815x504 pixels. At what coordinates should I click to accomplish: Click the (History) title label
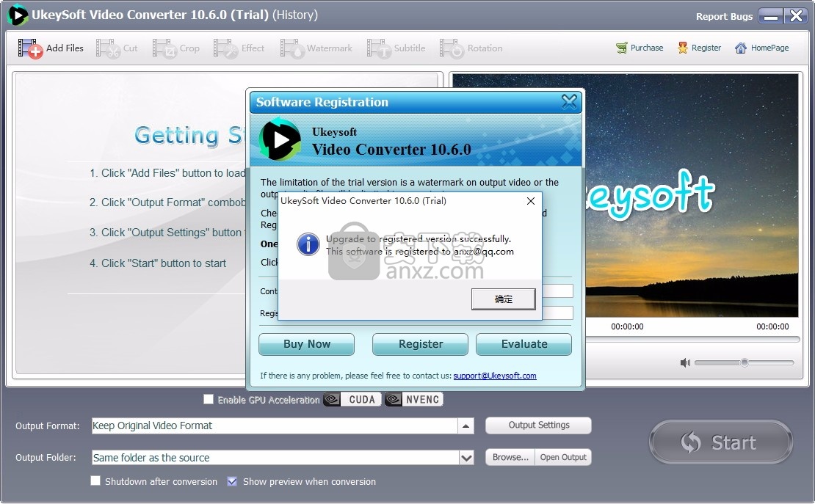pos(295,15)
